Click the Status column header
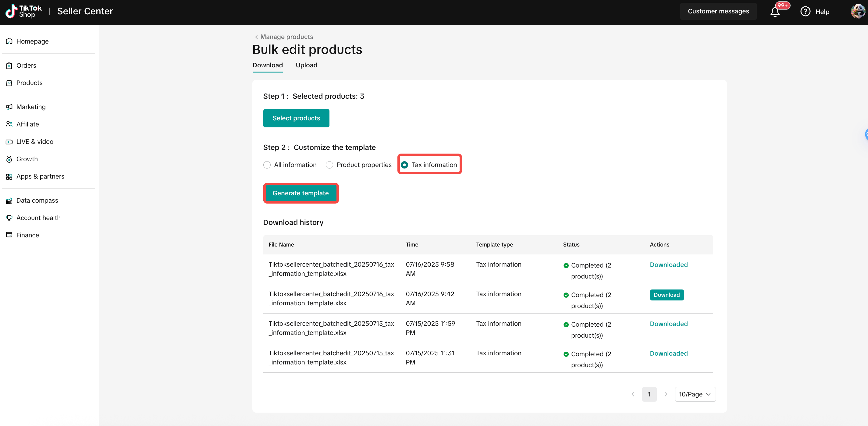Screen dimensions: 868x426 571,244
